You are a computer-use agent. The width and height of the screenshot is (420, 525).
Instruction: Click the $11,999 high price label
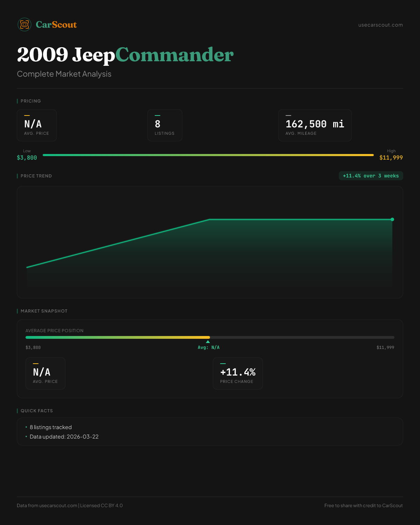pos(391,157)
